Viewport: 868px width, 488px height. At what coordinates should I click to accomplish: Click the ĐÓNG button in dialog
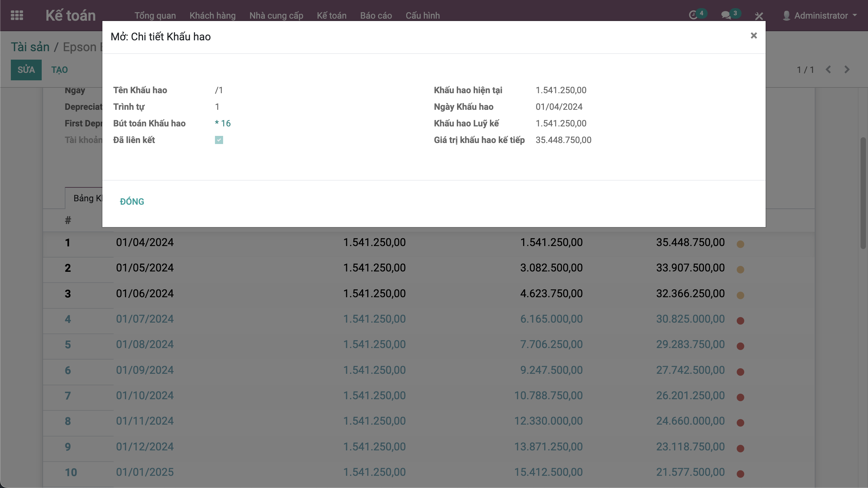[x=132, y=201]
